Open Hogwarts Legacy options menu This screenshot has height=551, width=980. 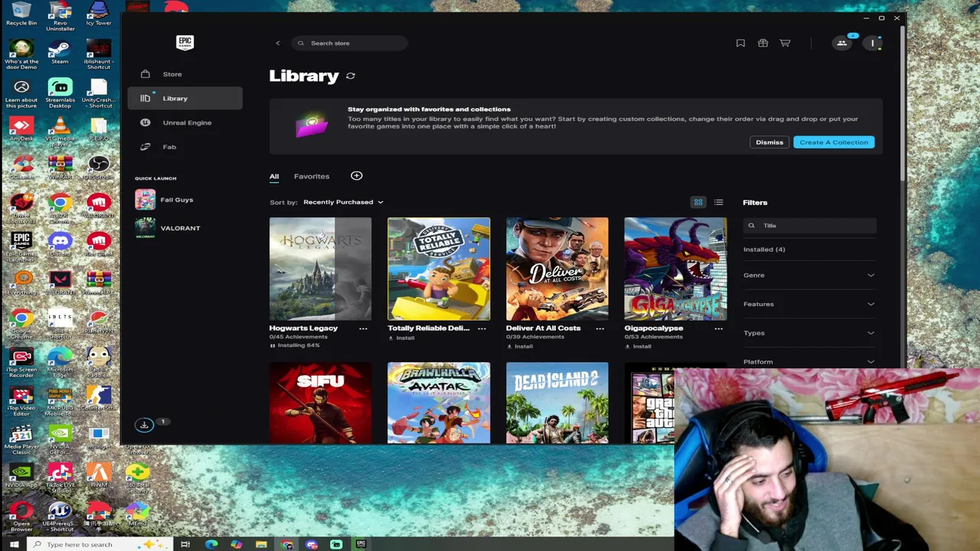coord(363,328)
